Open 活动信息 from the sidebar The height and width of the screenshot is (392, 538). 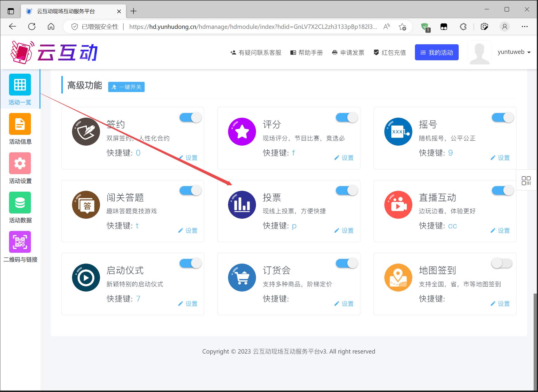pyautogui.click(x=20, y=124)
